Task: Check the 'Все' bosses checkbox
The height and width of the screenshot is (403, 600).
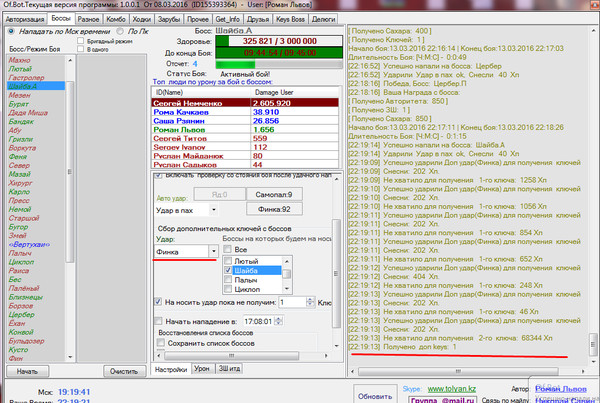Action: [227, 250]
